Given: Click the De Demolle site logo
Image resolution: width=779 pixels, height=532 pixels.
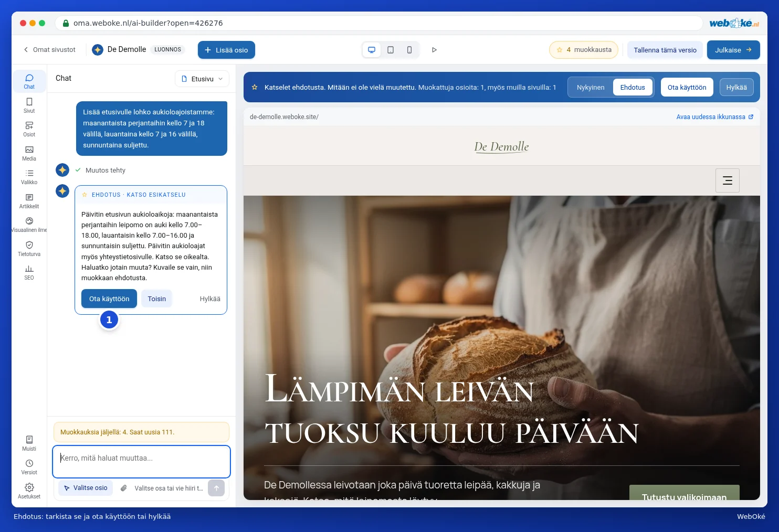Looking at the screenshot, I should tap(501, 147).
